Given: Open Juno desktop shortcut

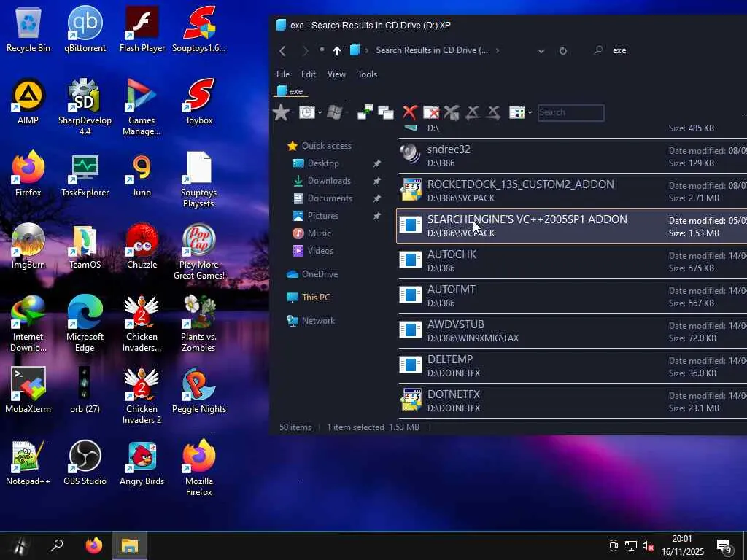Looking at the screenshot, I should pos(142,174).
